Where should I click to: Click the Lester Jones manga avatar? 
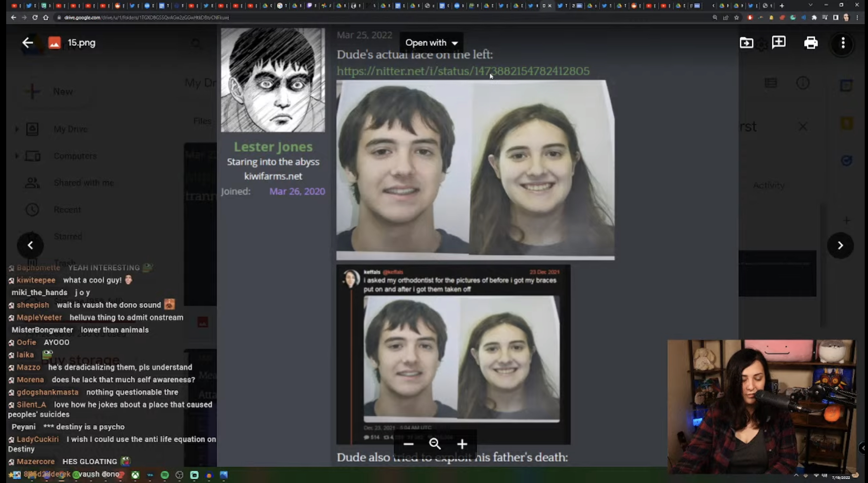(x=273, y=80)
